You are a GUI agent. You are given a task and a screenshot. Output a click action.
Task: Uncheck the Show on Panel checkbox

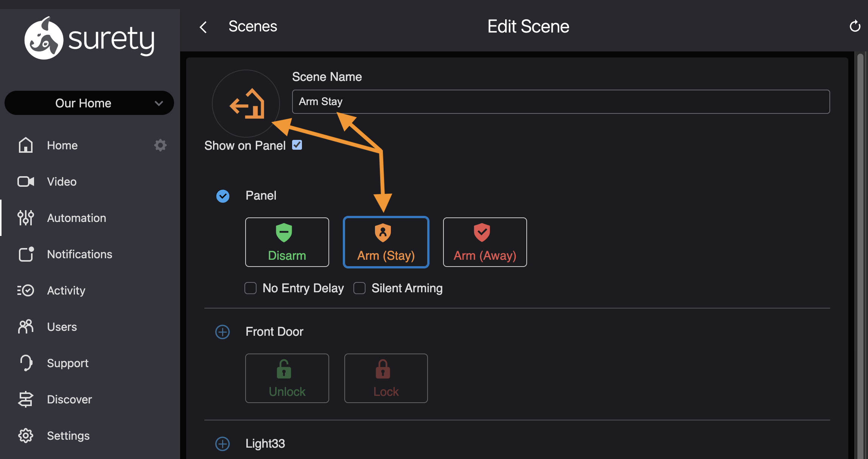297,145
